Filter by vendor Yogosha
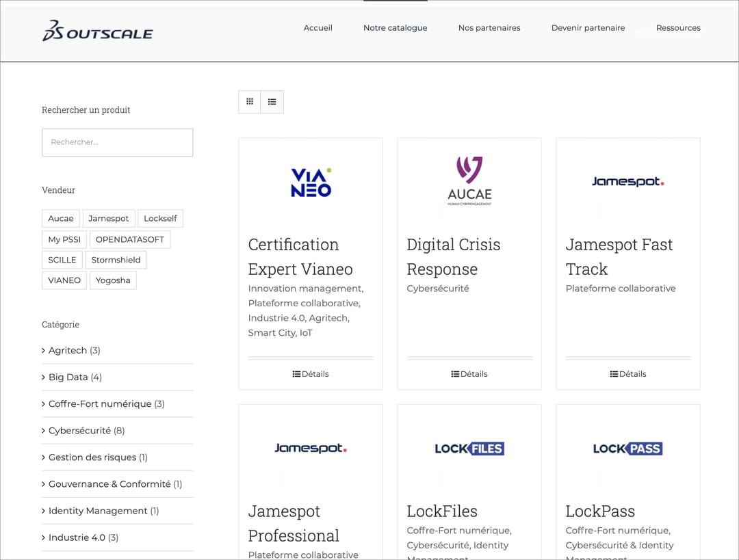This screenshot has height=560, width=739. coord(113,280)
